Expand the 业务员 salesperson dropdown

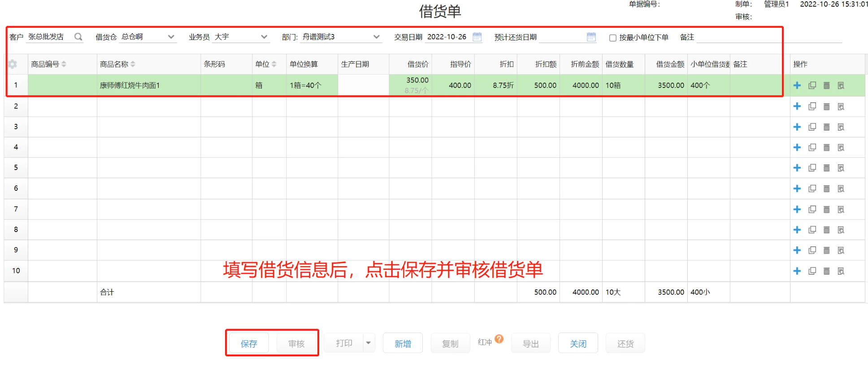point(264,37)
